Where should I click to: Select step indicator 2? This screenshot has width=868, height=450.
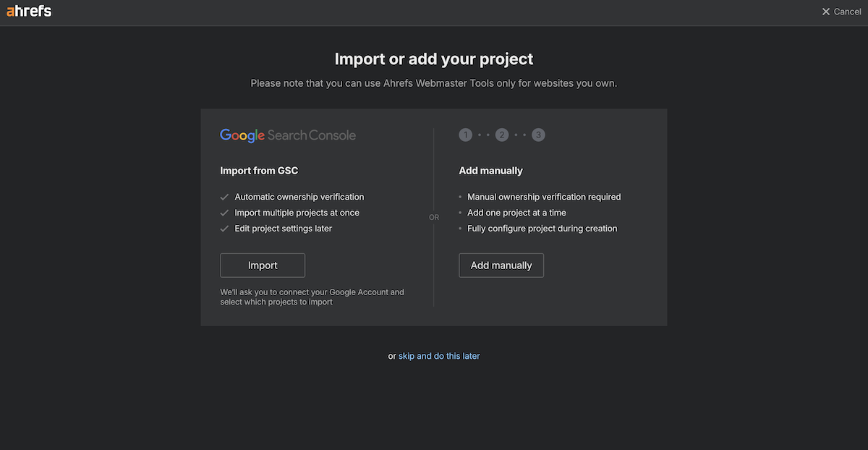tap(501, 134)
